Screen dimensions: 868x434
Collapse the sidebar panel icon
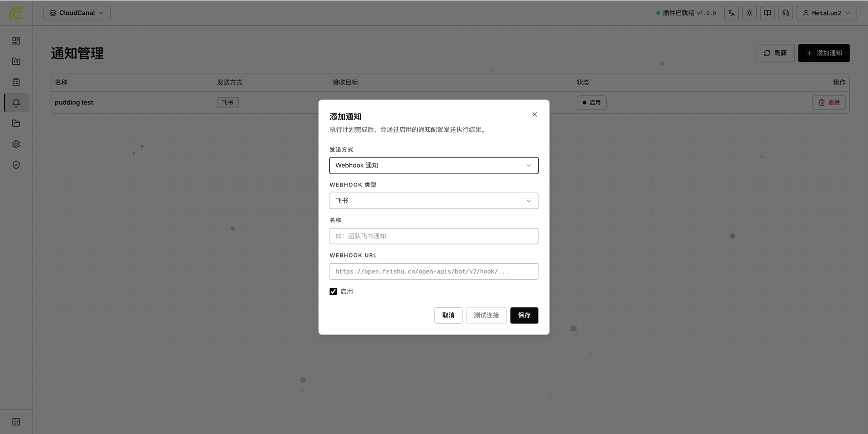pos(16,422)
